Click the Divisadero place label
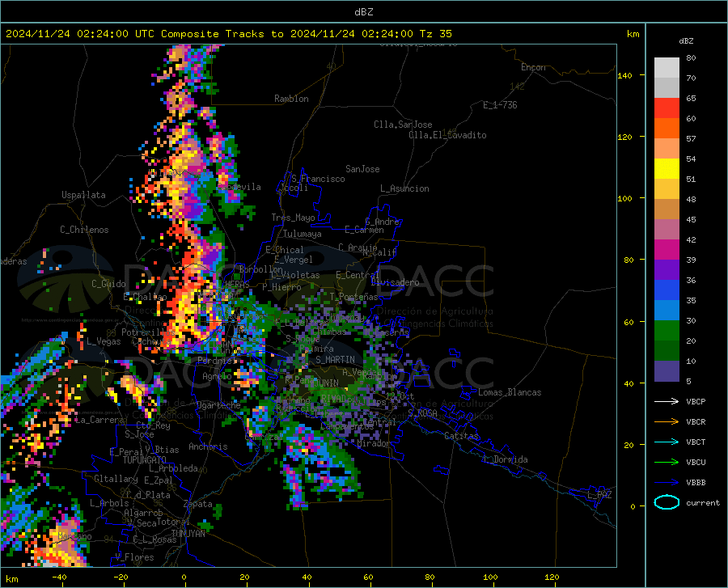This screenshot has height=588, width=728. pos(395,282)
